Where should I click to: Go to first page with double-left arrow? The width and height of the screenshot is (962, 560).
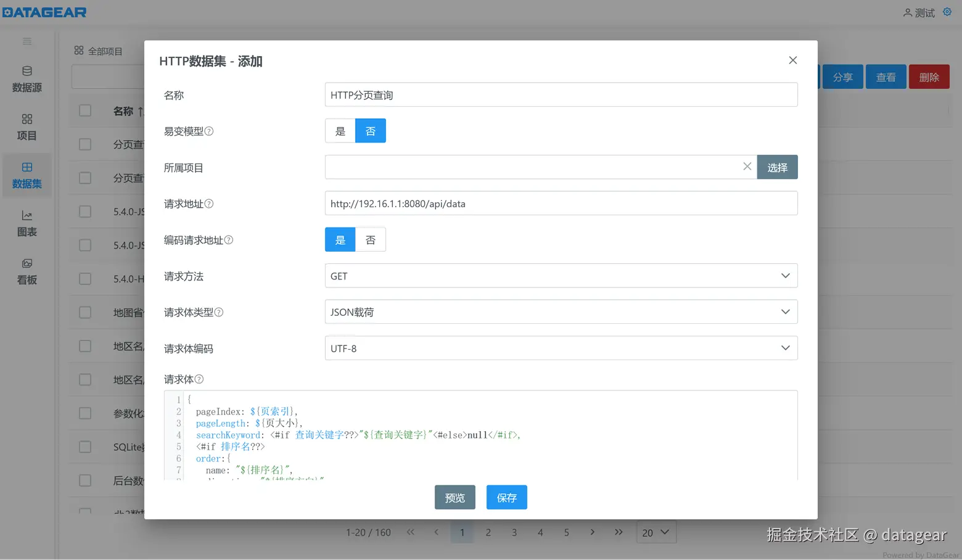point(411,532)
